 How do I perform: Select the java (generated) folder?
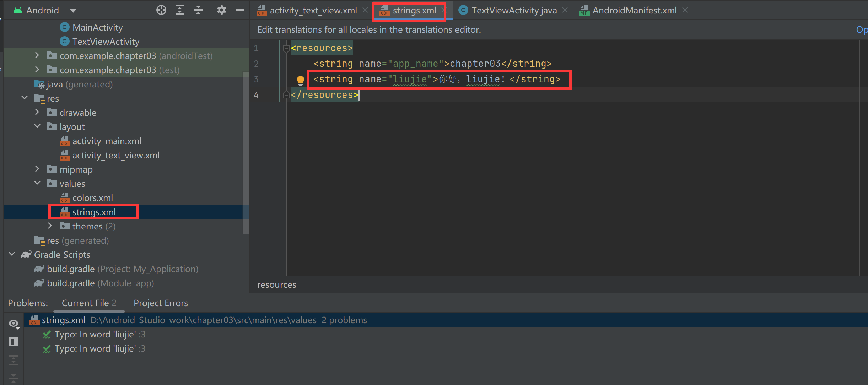click(80, 84)
